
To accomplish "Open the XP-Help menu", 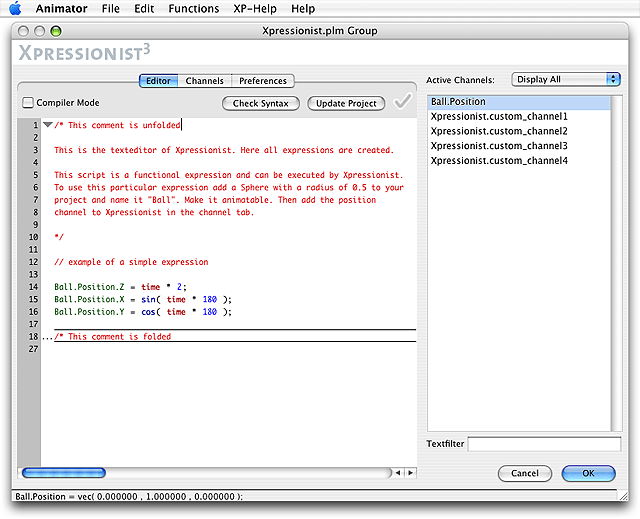I will tap(255, 9).
